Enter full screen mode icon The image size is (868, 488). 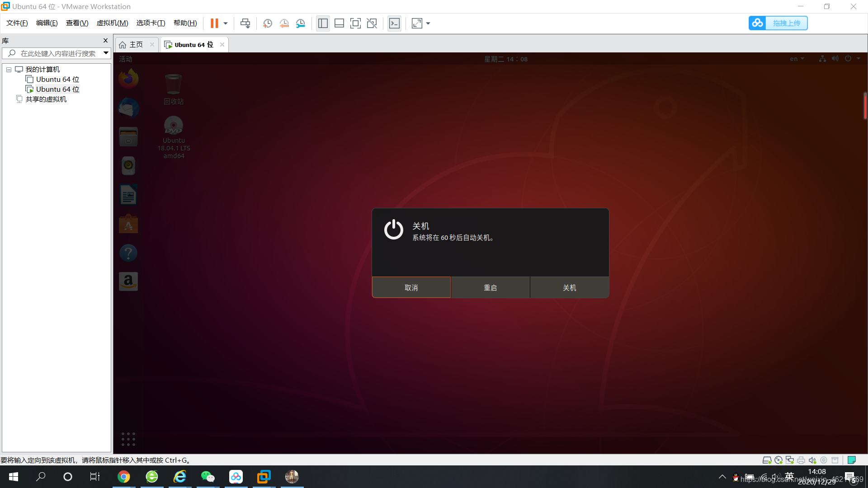click(355, 23)
